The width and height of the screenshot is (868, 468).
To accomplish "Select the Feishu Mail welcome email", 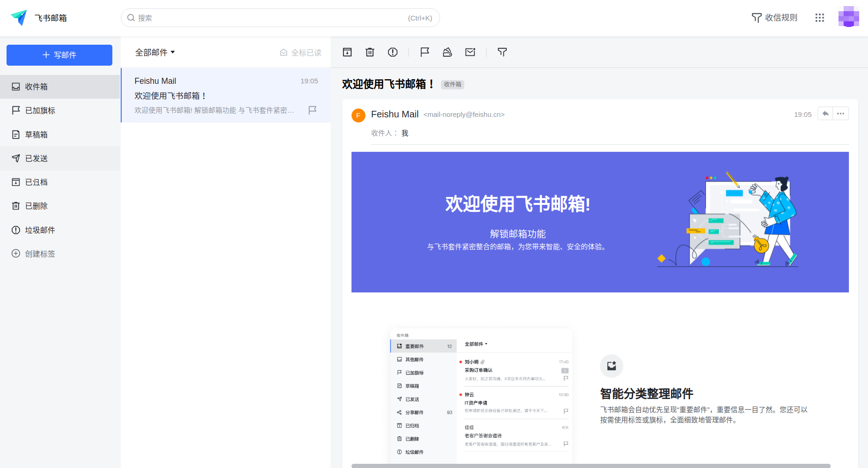I will tap(226, 95).
